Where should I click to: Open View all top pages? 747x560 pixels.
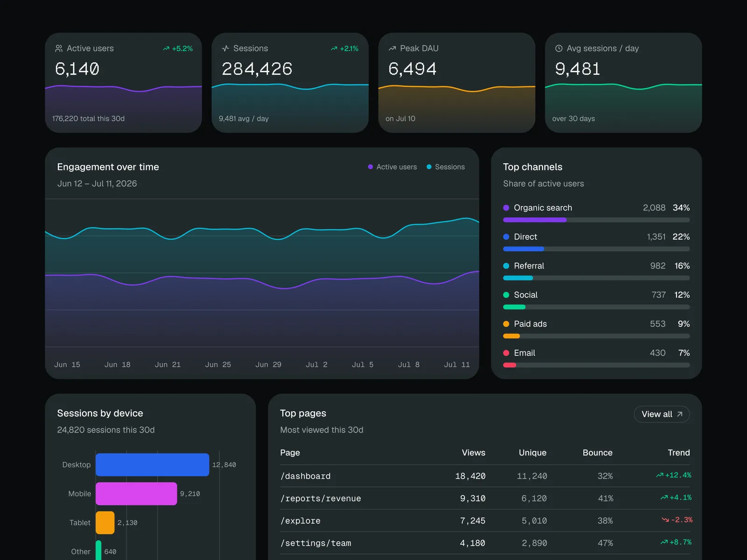coord(662,414)
